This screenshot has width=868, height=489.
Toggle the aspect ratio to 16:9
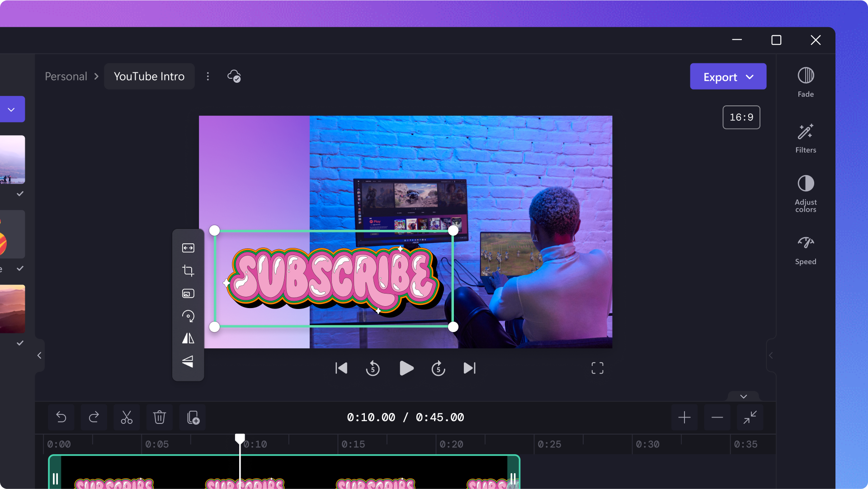[x=741, y=117]
